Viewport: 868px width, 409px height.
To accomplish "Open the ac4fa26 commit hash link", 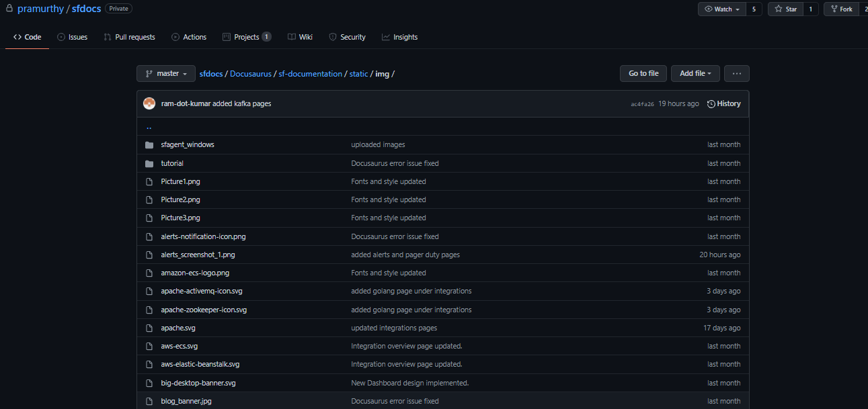I will [642, 104].
